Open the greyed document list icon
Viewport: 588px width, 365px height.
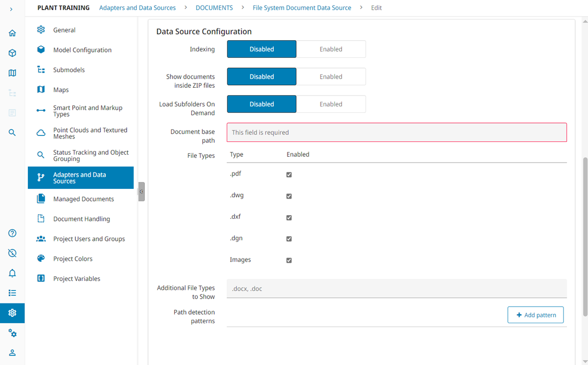[x=12, y=112]
